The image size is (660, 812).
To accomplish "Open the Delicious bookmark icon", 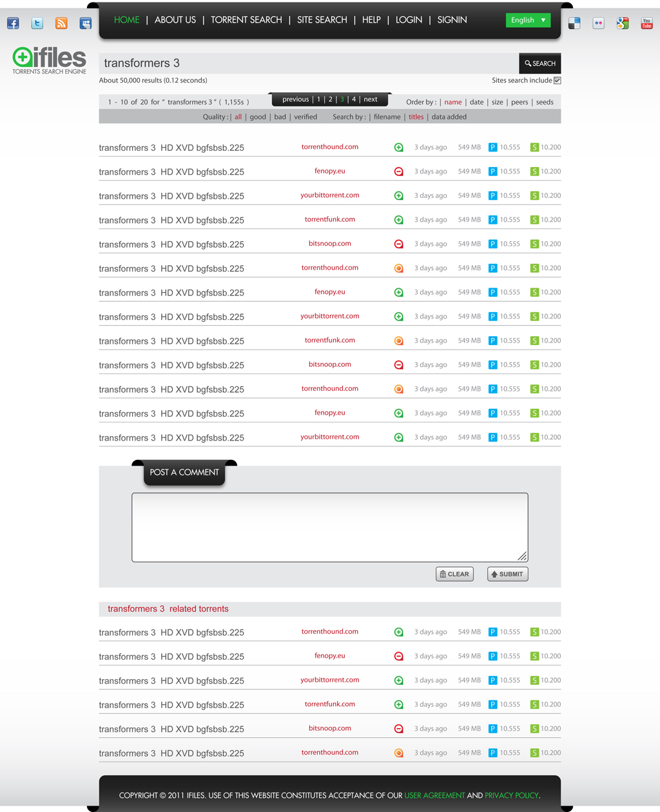I will coord(574,24).
